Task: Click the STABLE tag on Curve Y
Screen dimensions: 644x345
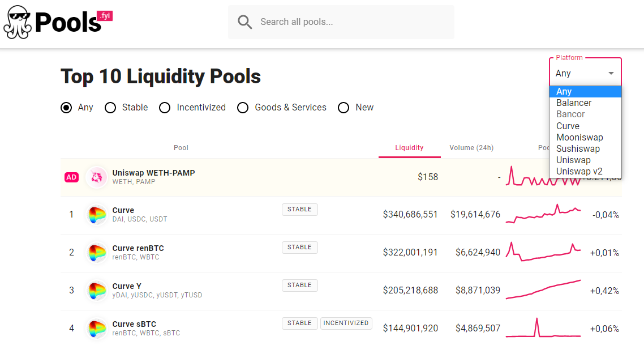Action: click(x=299, y=285)
